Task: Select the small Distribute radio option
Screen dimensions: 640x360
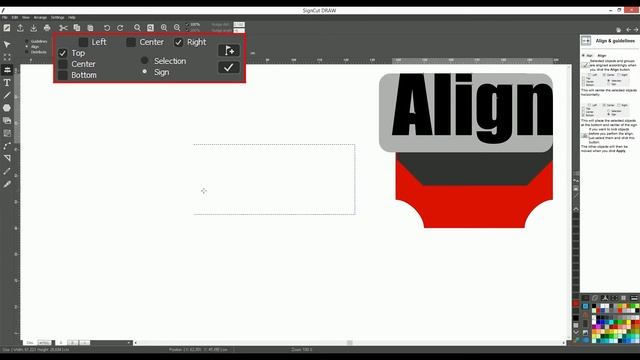Action: [x=27, y=52]
